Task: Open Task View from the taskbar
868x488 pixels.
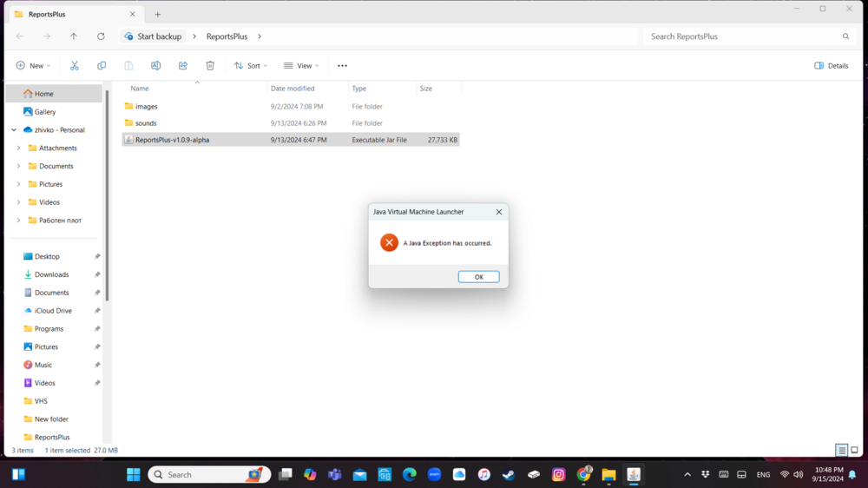Action: click(x=285, y=475)
